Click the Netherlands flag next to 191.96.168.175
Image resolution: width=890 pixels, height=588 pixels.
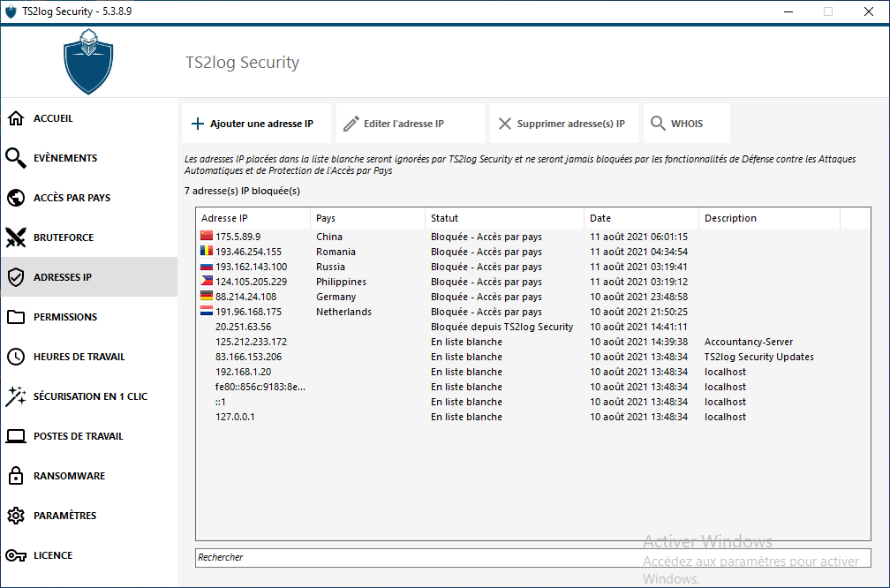(207, 311)
